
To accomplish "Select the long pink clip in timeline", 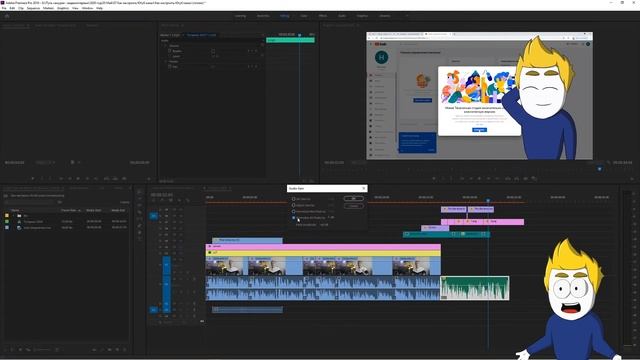I will coord(323,247).
